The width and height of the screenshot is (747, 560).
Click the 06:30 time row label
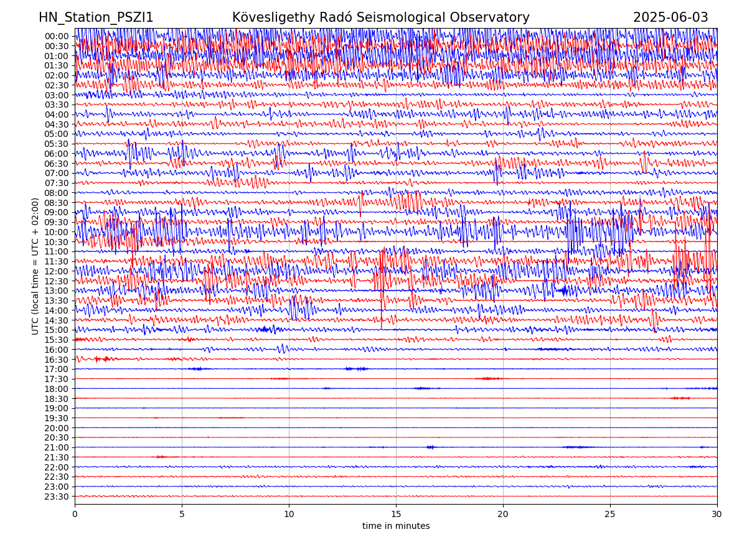pos(56,164)
